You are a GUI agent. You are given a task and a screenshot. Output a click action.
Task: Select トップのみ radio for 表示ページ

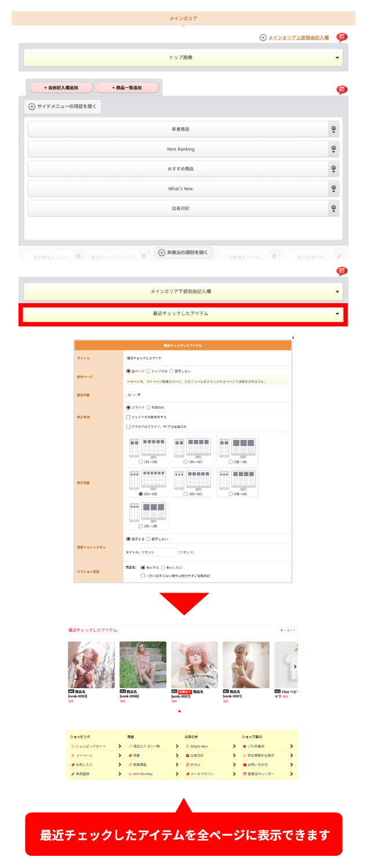tap(148, 371)
